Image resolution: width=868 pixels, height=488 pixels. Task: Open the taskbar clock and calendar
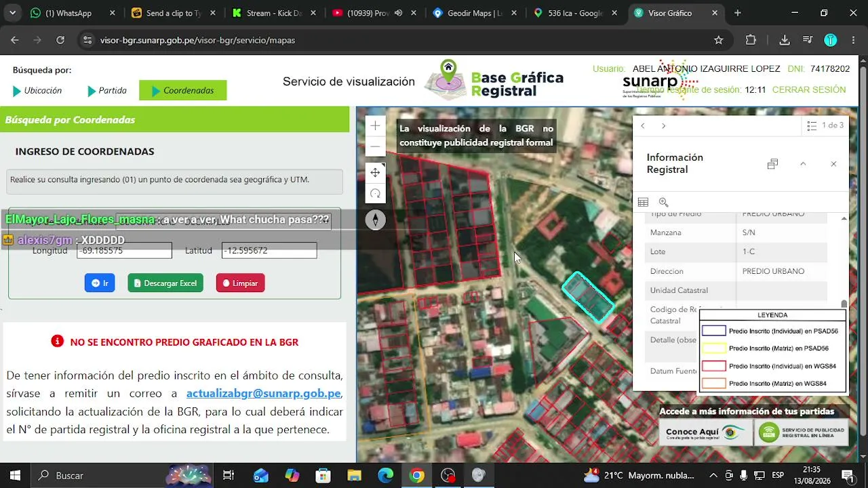point(812,475)
